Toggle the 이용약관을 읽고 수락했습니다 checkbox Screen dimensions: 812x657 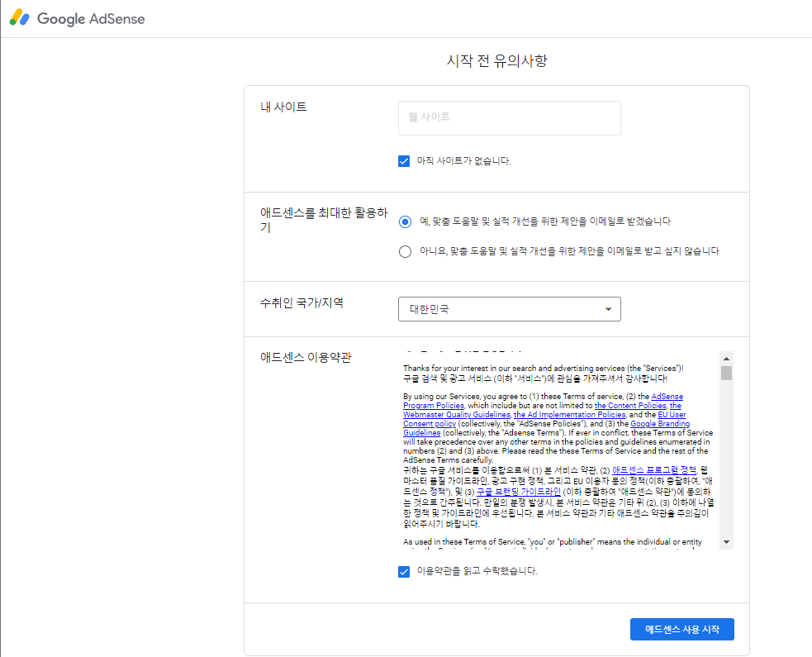pyautogui.click(x=404, y=572)
